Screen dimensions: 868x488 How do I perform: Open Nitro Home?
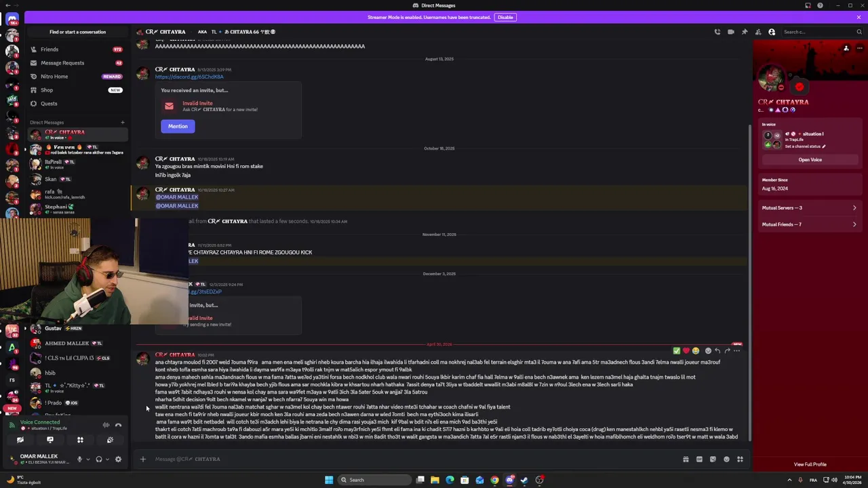(x=76, y=77)
